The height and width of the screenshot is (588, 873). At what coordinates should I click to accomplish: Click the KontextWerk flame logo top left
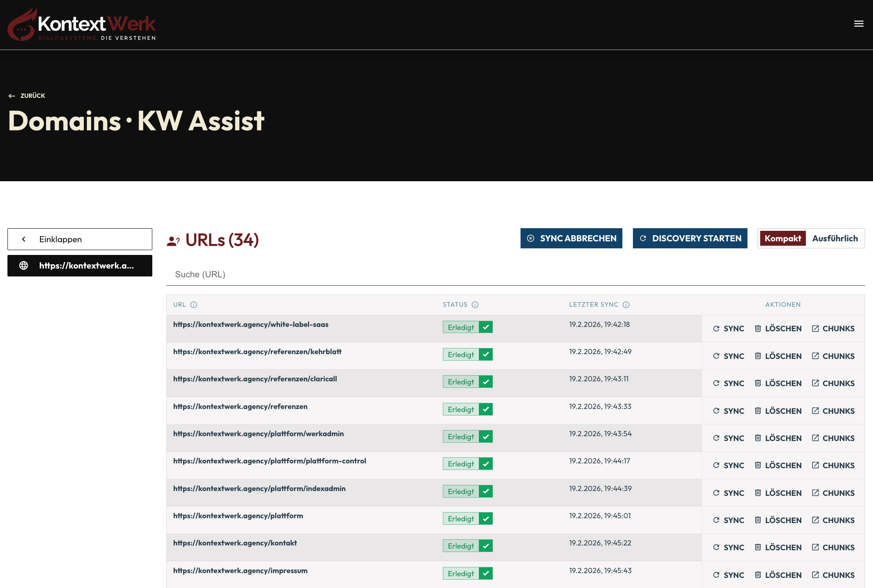click(x=22, y=24)
